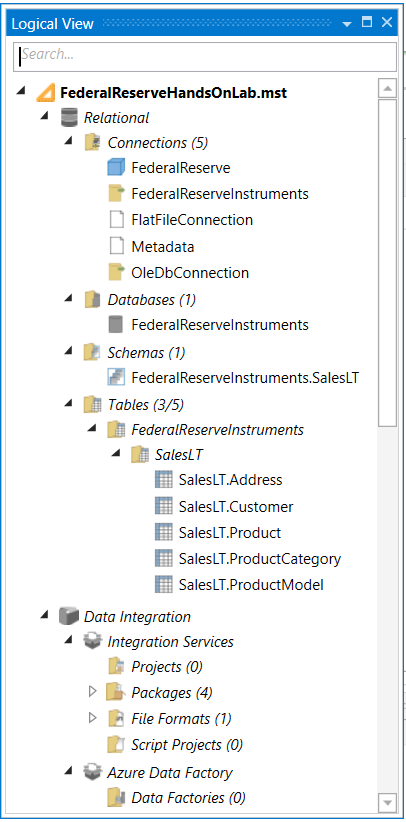Click the SalesLT.Address table icon
The image size is (406, 822).
[x=164, y=479]
